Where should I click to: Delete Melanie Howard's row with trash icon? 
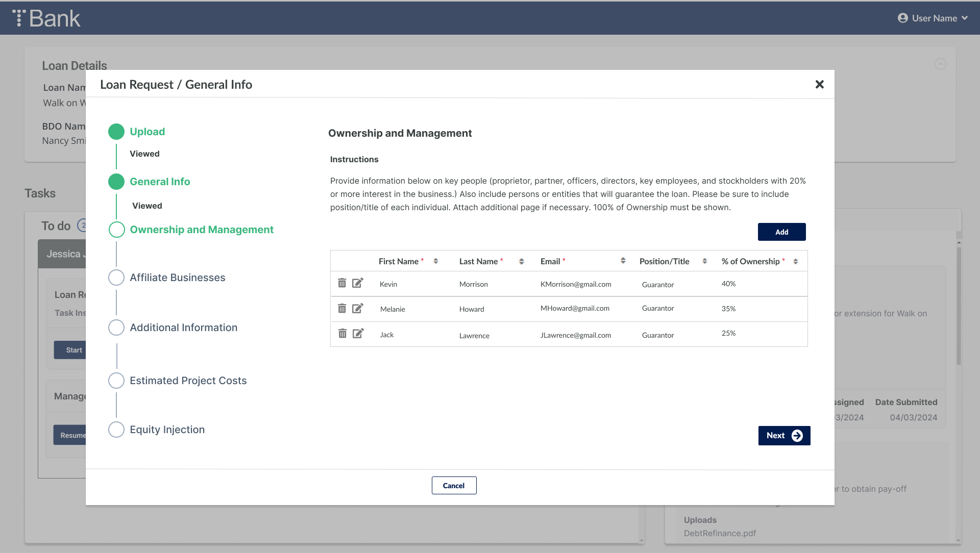(342, 308)
